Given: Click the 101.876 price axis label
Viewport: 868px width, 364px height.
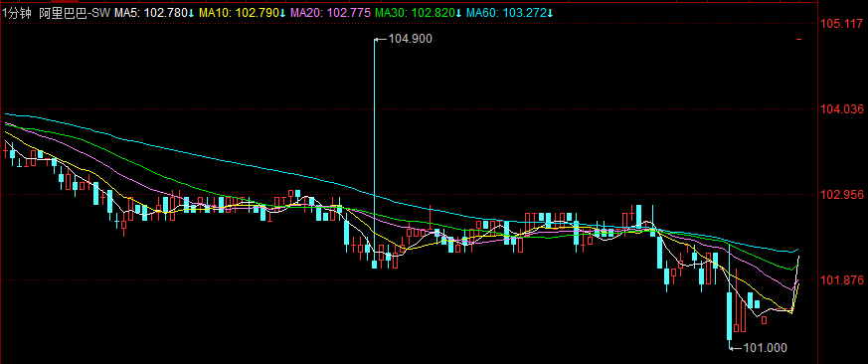Looking at the screenshot, I should pyautogui.click(x=842, y=280).
